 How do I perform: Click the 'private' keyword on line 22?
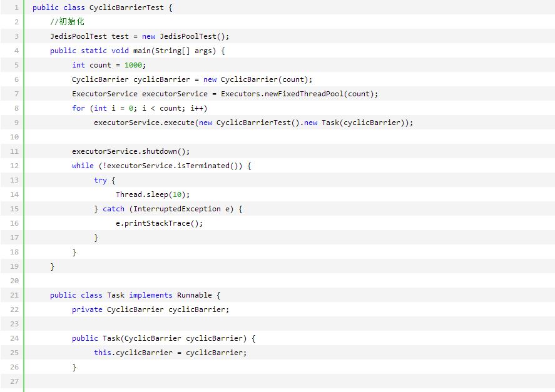click(87, 309)
